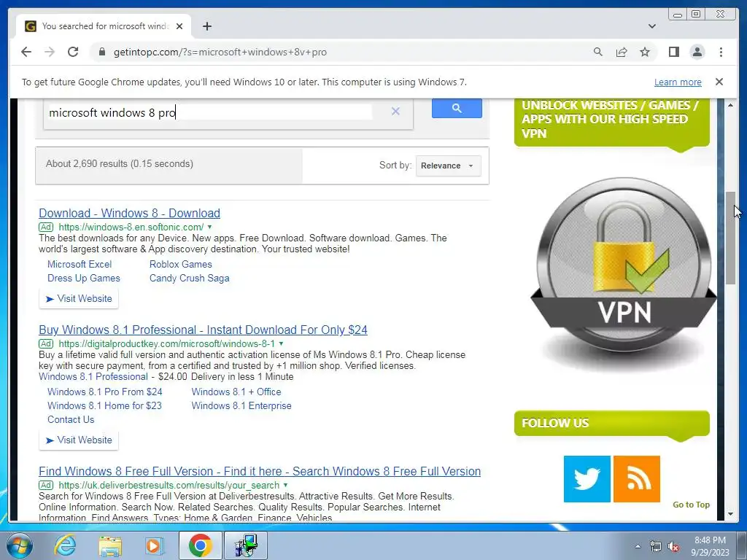Share this page icon
This screenshot has height=560, width=747.
point(622,52)
